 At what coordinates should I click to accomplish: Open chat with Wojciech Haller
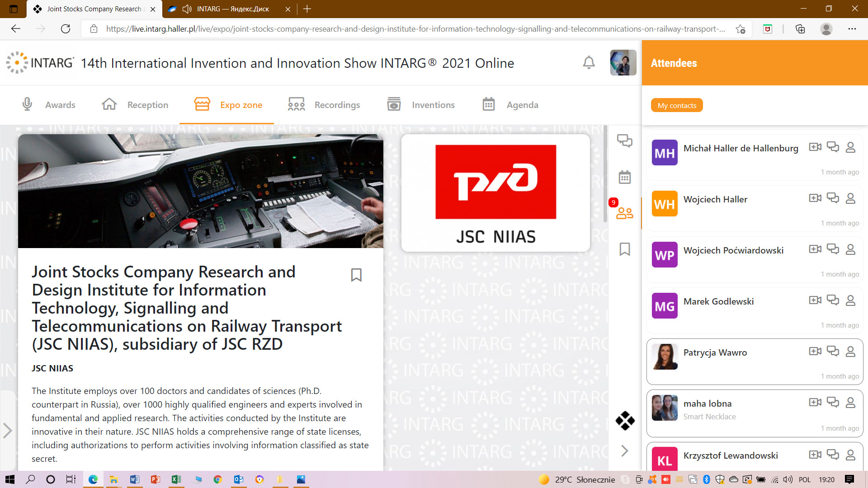(833, 198)
